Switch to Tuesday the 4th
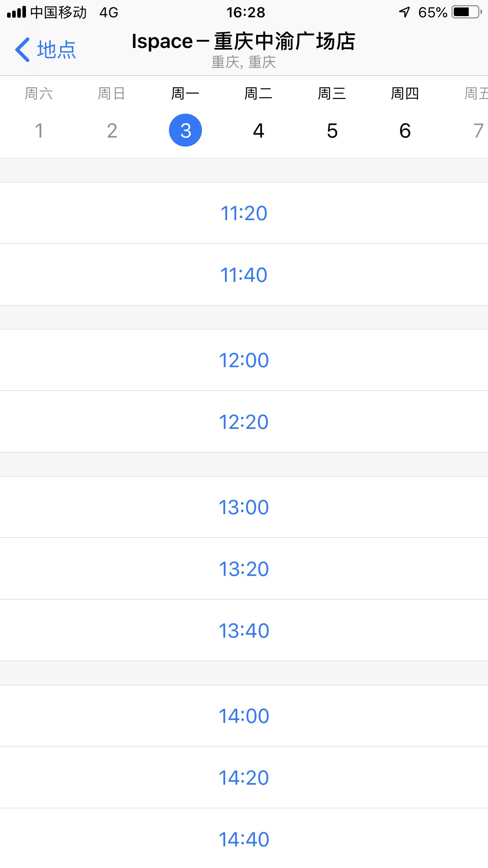 click(259, 130)
